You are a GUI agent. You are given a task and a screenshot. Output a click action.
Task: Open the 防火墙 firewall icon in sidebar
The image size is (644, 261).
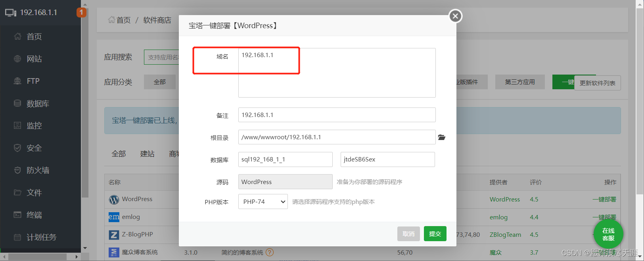point(17,170)
